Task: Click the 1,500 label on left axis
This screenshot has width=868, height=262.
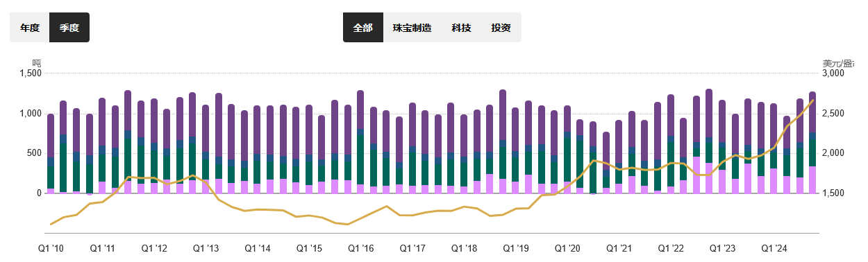Action: pos(31,73)
